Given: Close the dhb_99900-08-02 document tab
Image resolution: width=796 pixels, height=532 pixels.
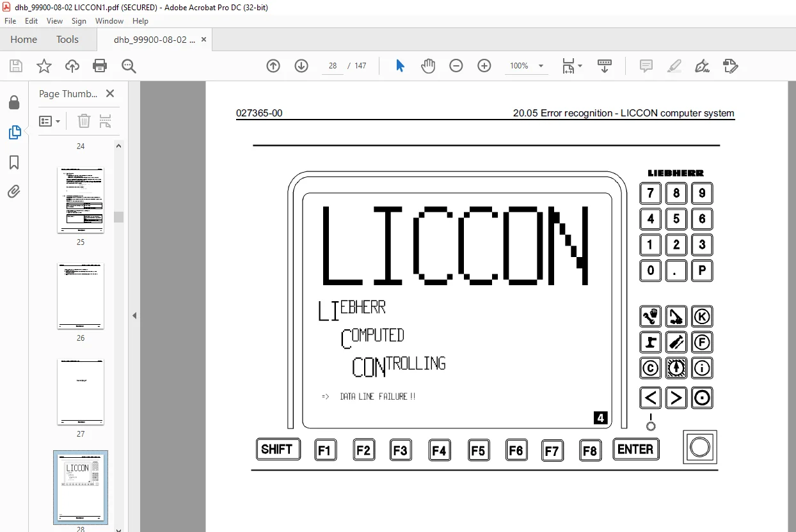Looking at the screenshot, I should pyautogui.click(x=204, y=40).
